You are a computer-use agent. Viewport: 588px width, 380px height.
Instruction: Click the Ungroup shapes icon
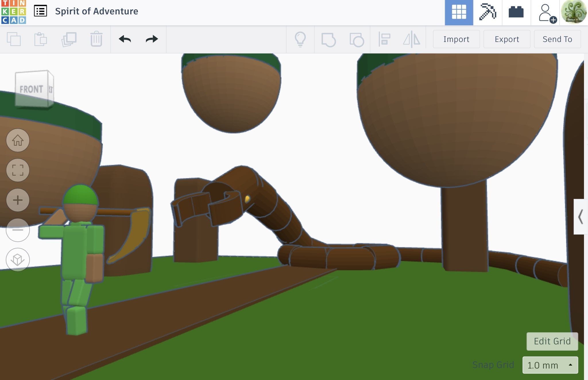point(357,40)
